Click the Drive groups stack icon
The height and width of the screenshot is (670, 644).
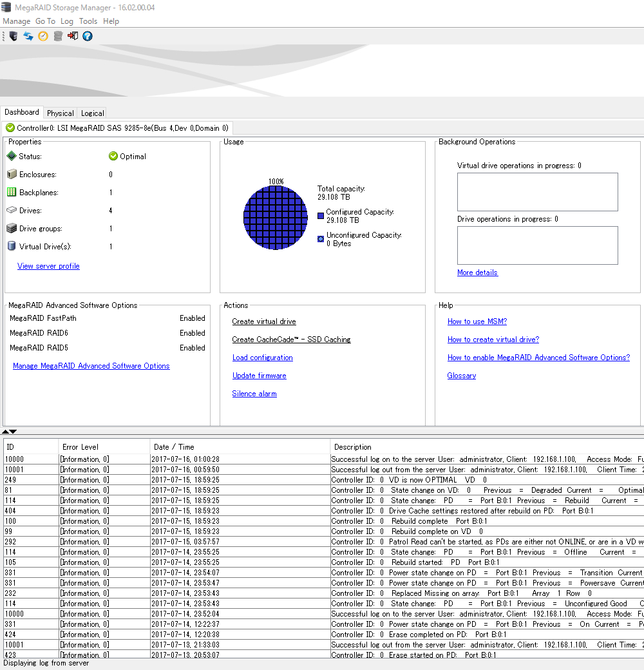(12, 228)
